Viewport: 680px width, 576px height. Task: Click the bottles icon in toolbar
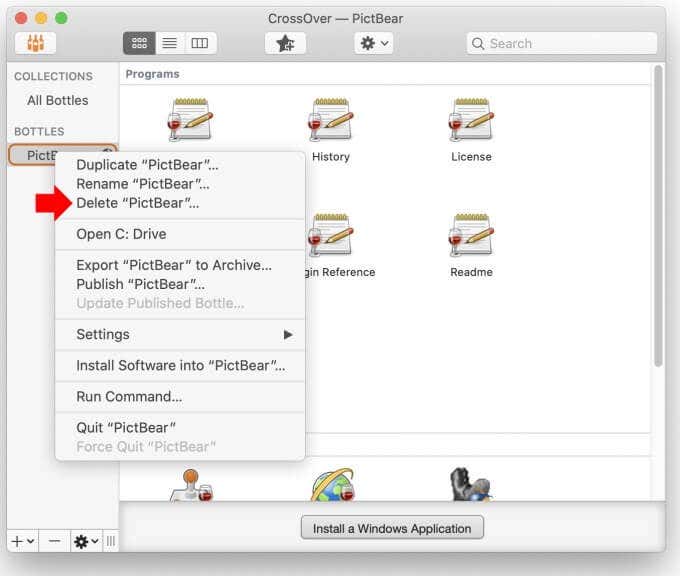point(35,43)
